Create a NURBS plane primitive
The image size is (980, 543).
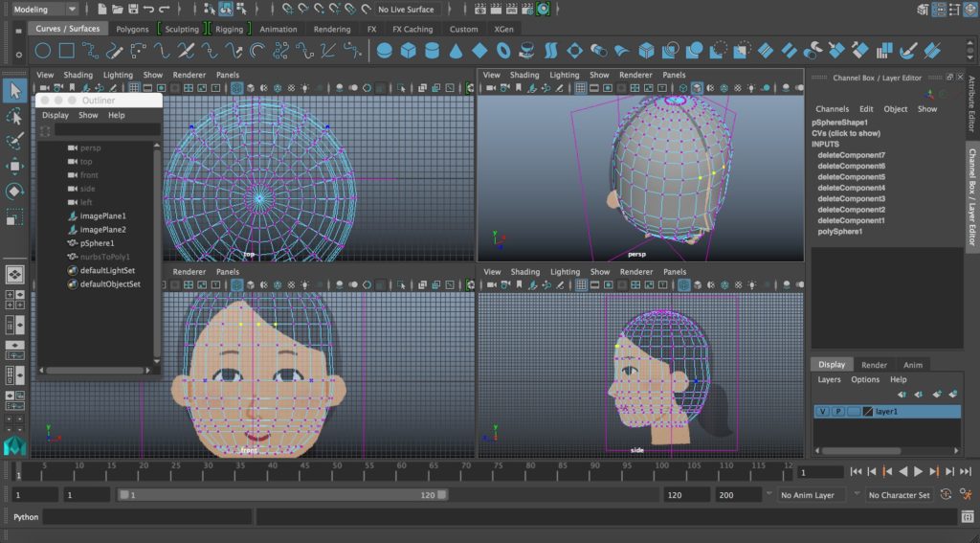click(x=479, y=51)
